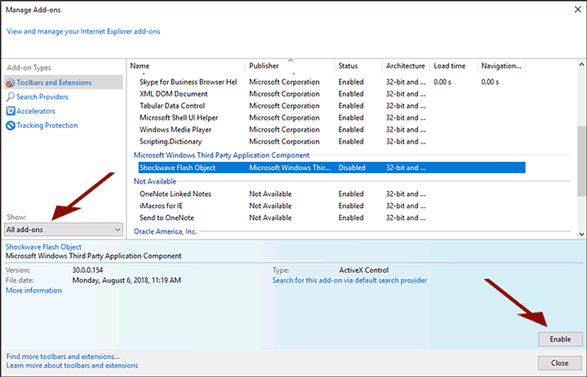
Task: Click ActiveX Control type value
Action: tap(364, 270)
